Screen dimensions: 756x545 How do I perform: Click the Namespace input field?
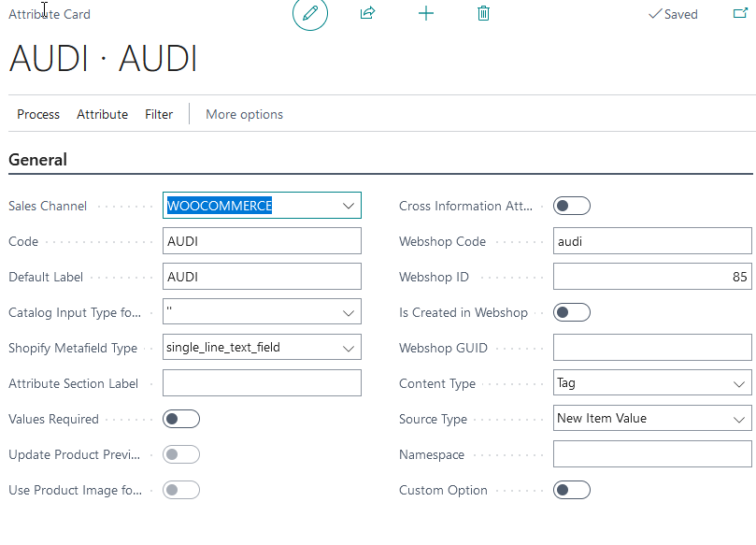(x=652, y=454)
